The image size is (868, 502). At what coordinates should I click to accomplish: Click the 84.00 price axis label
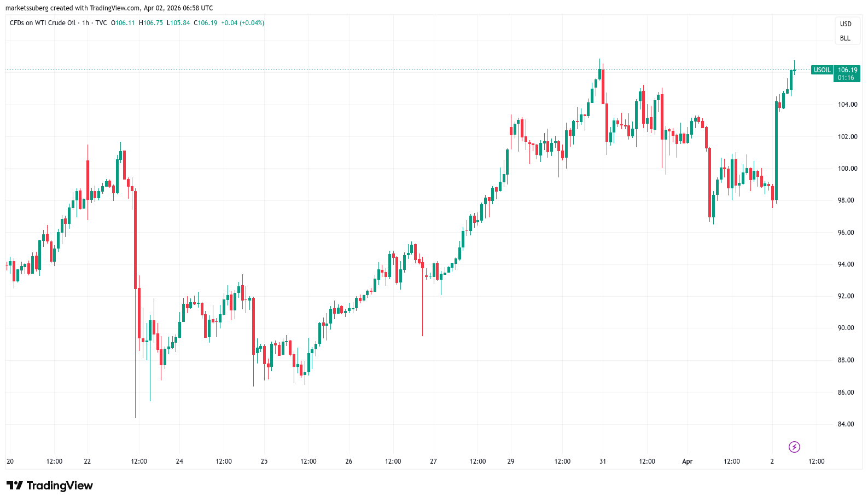(847, 424)
